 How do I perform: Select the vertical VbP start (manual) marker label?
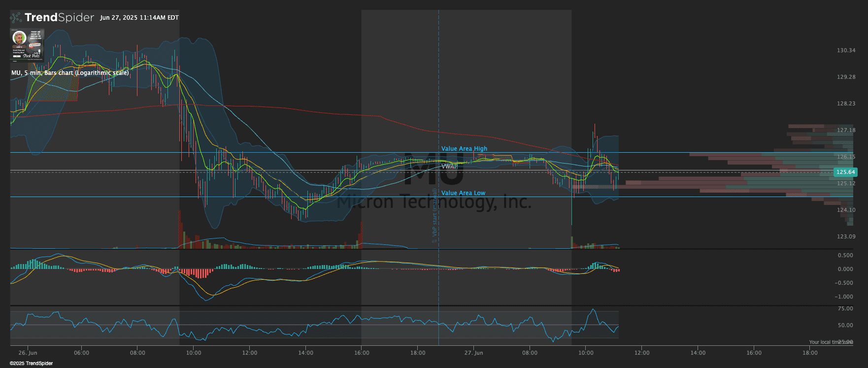coord(434,216)
